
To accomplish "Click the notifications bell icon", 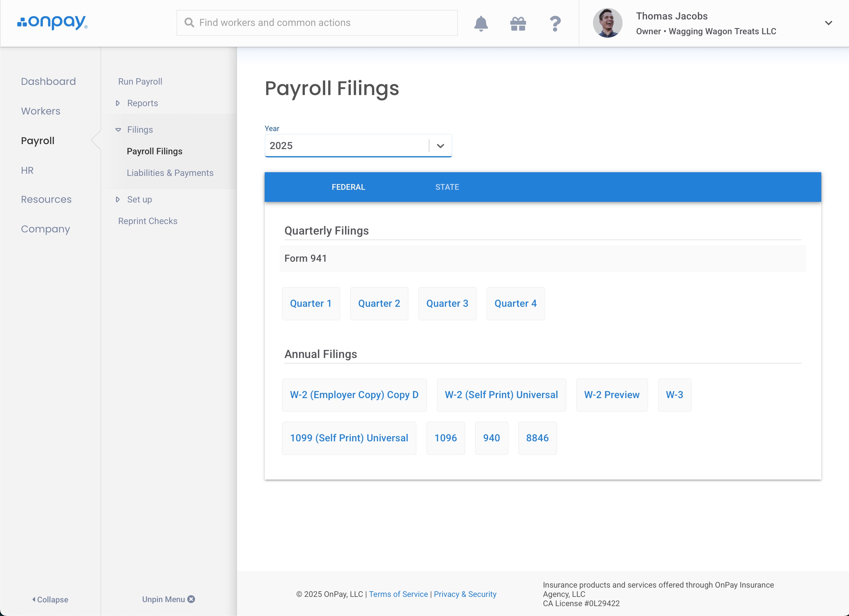I will point(481,23).
